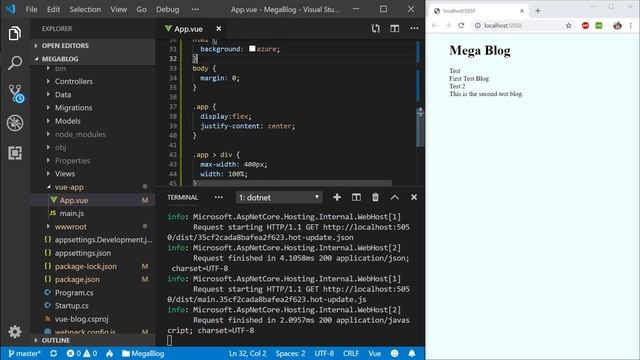
Task: Split the terminal panel
Action: pos(356,197)
